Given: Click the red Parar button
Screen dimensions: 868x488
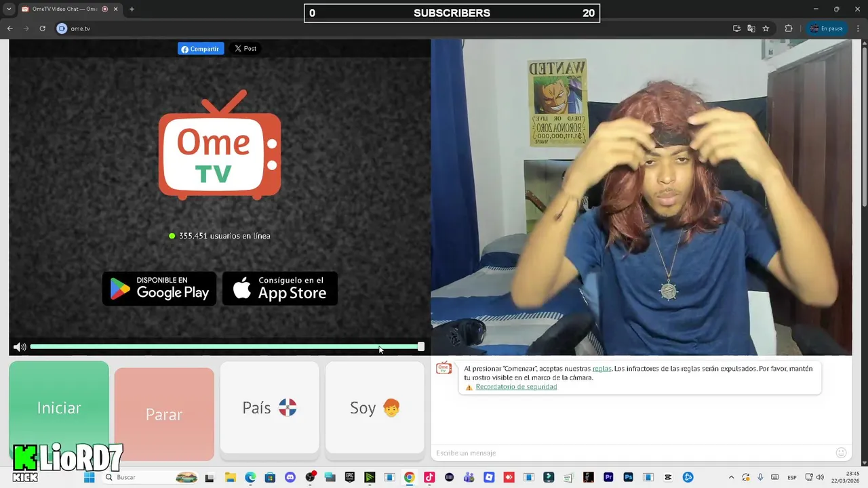Looking at the screenshot, I should click(164, 414).
